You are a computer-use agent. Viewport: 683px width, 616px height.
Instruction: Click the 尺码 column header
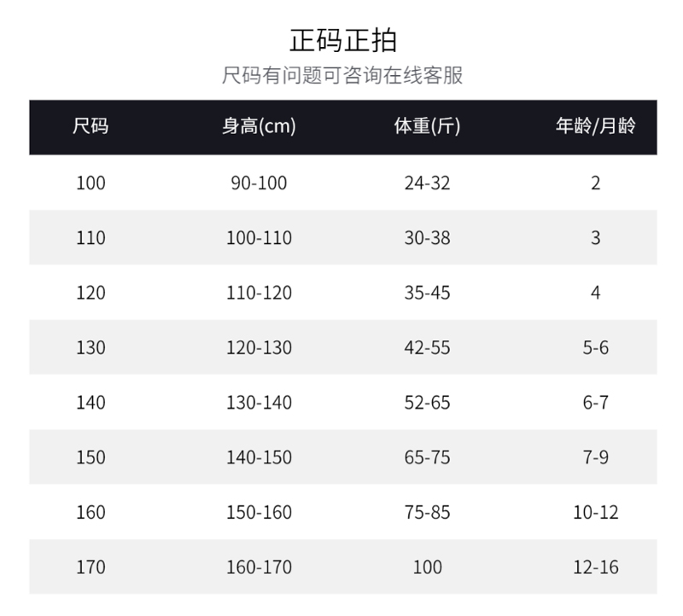point(90,127)
